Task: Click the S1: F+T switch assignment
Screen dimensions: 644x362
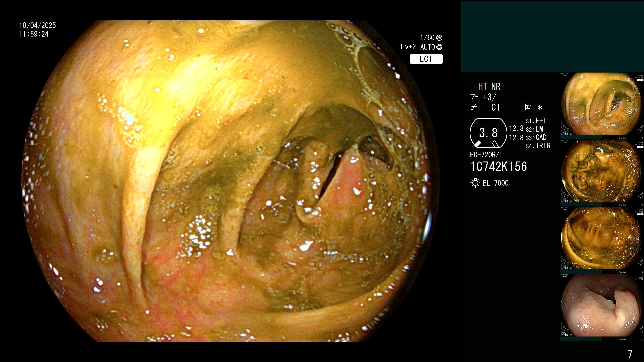Action: (x=536, y=121)
